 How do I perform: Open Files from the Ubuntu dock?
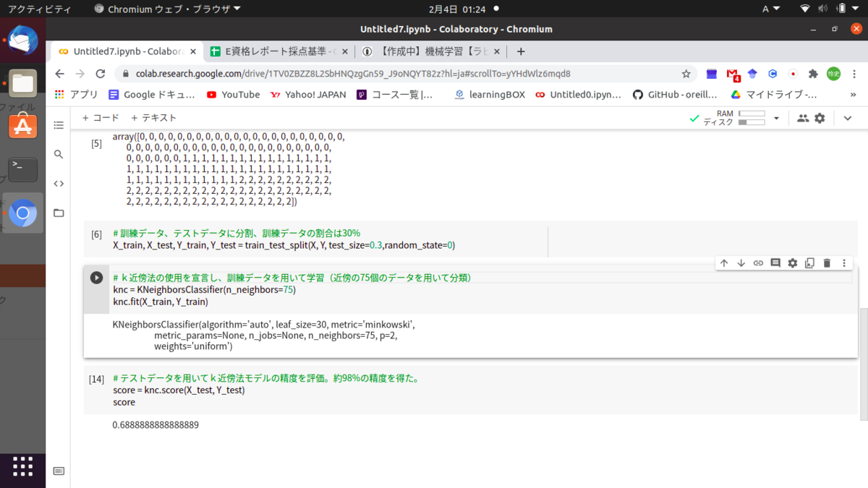(x=22, y=84)
